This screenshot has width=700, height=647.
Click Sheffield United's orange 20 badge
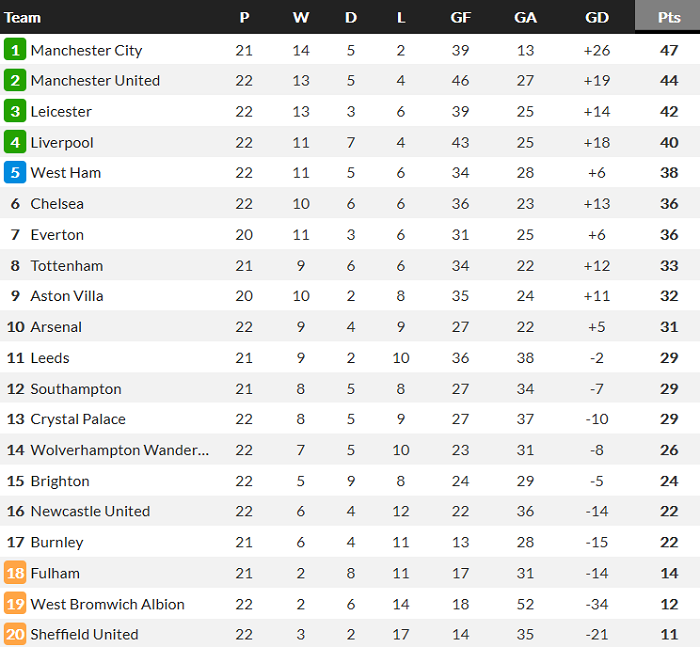pyautogui.click(x=15, y=634)
